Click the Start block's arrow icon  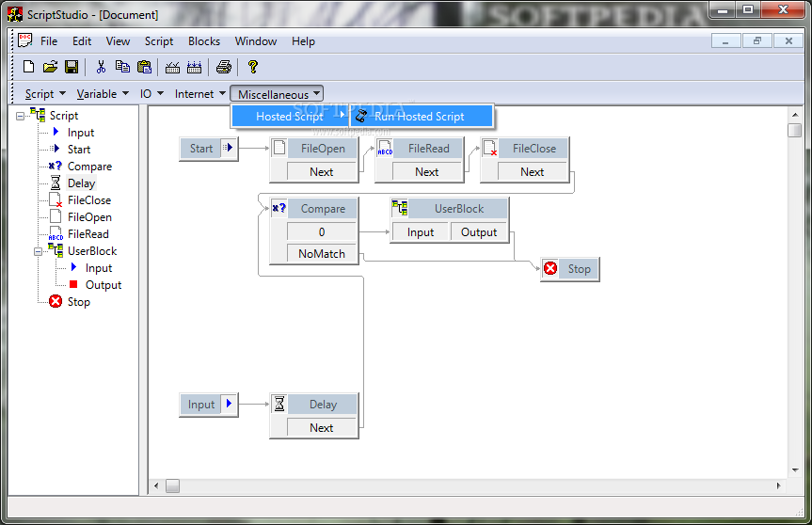click(x=228, y=148)
